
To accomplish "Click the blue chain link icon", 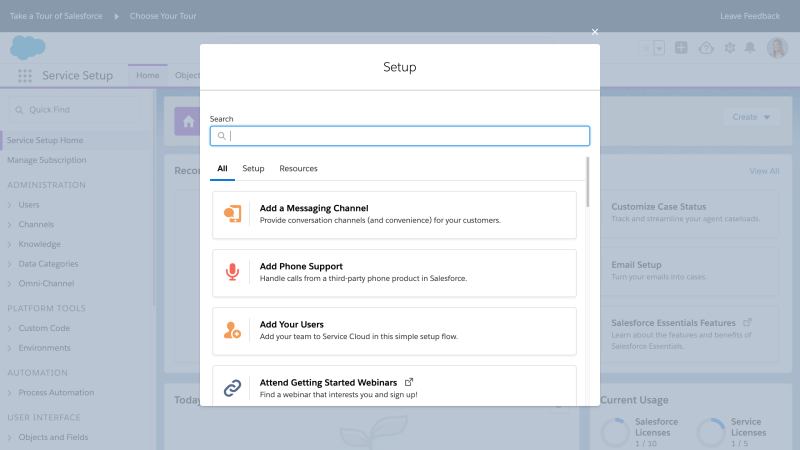I will coord(232,388).
